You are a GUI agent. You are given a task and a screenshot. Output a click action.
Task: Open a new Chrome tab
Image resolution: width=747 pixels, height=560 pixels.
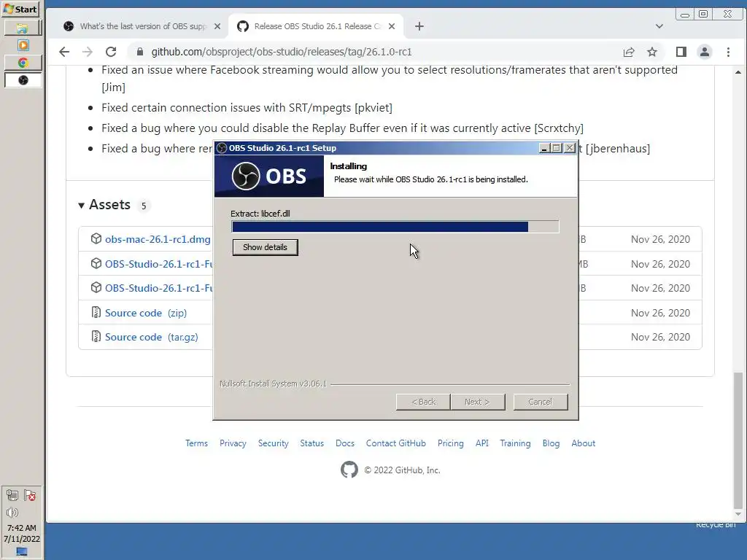(419, 26)
